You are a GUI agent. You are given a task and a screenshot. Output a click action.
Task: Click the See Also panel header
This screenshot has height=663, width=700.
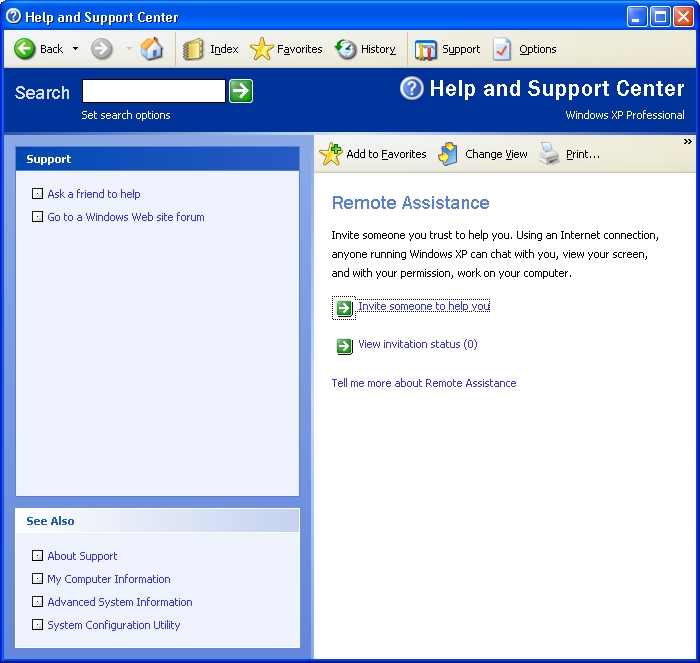click(x=157, y=521)
